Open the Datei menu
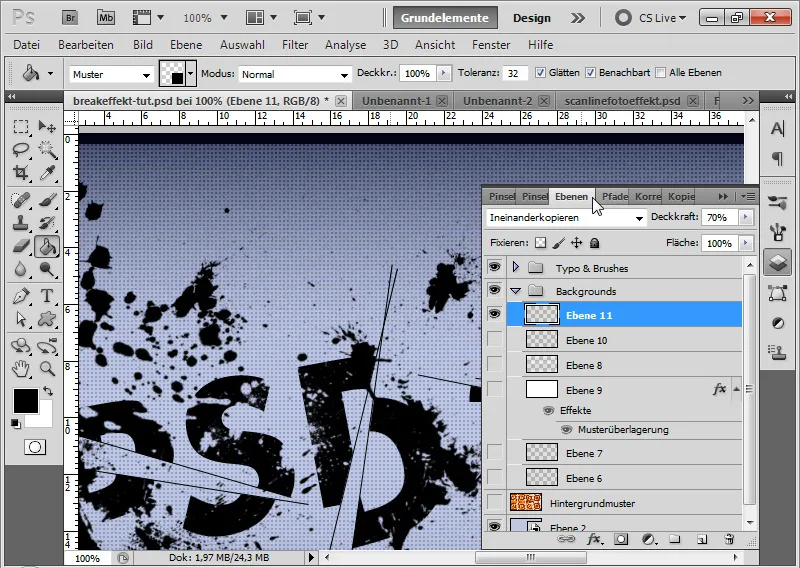This screenshot has height=568, width=800. tap(27, 45)
